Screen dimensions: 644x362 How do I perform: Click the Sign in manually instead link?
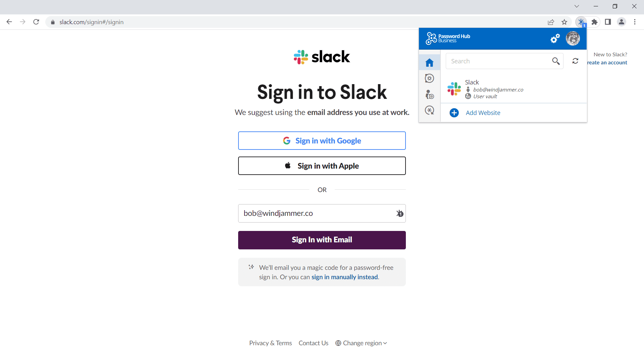pyautogui.click(x=344, y=277)
